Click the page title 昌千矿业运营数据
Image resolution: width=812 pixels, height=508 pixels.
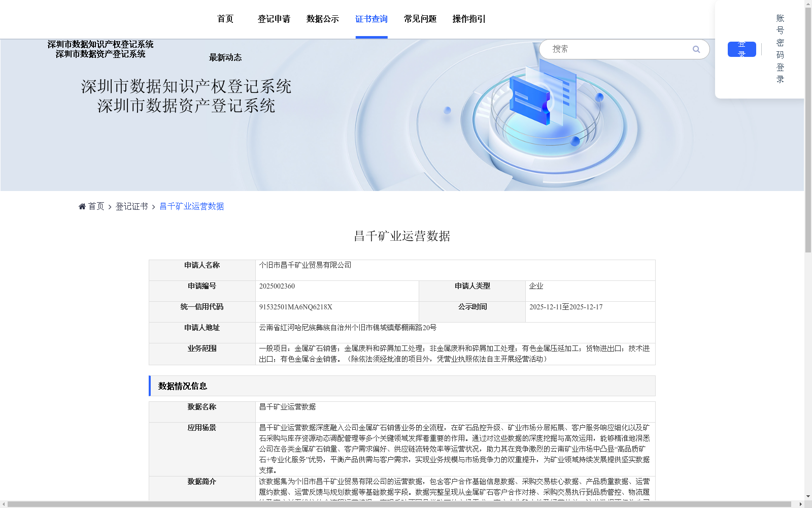[x=402, y=236]
